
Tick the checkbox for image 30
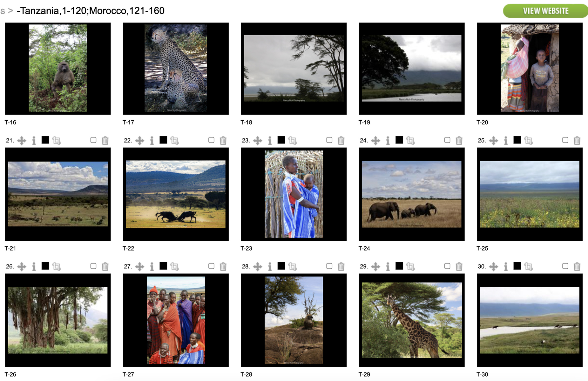click(565, 266)
